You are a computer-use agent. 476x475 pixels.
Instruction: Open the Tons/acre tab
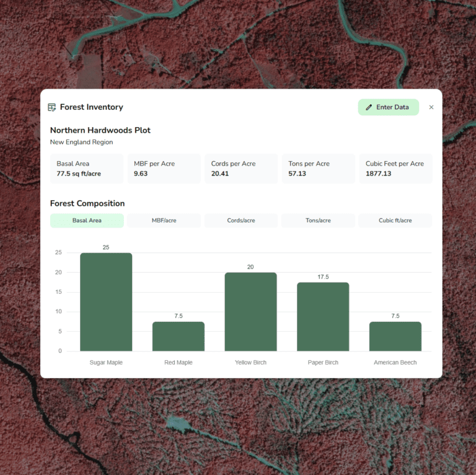[318, 220]
